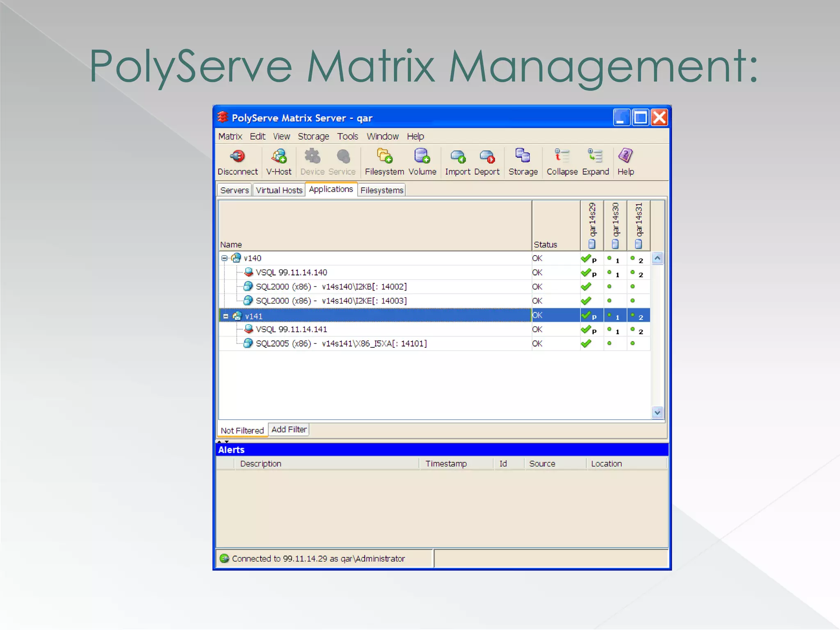Open the Edit menu
The width and height of the screenshot is (840, 630).
pyautogui.click(x=258, y=136)
